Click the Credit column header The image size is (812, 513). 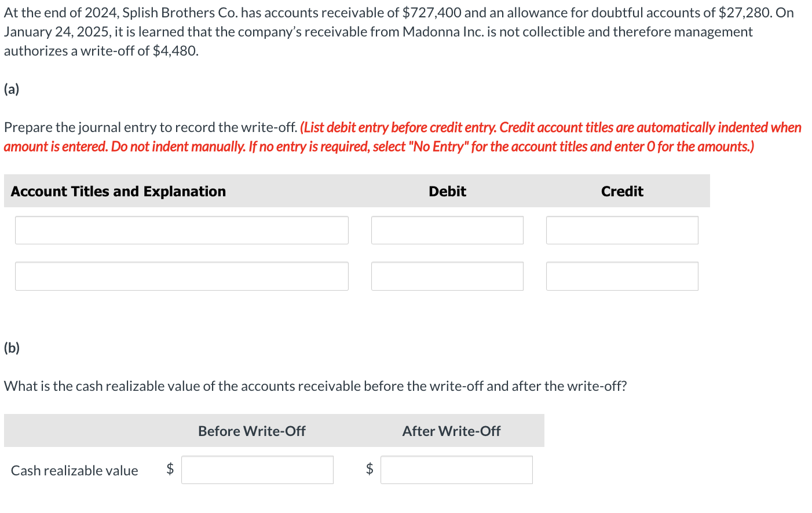tap(621, 191)
